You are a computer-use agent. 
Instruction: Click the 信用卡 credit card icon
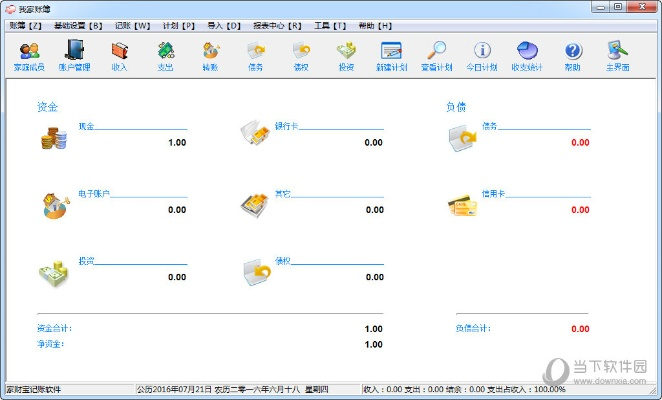tap(463, 205)
